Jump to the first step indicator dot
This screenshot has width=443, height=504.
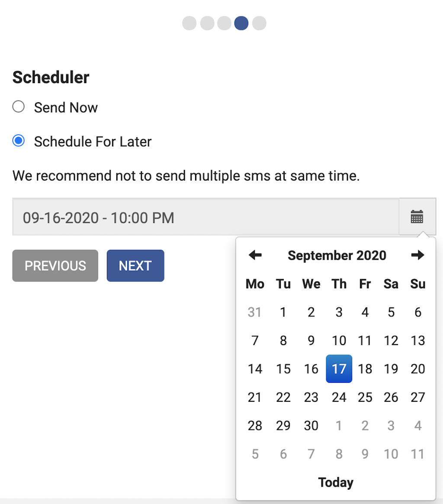[189, 23]
